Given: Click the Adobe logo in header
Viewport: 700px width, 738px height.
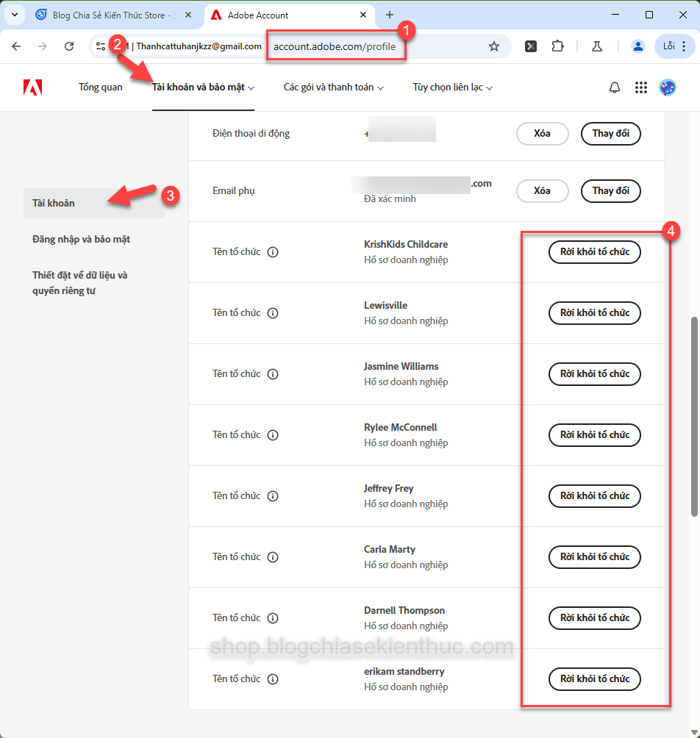Looking at the screenshot, I should coord(33,87).
